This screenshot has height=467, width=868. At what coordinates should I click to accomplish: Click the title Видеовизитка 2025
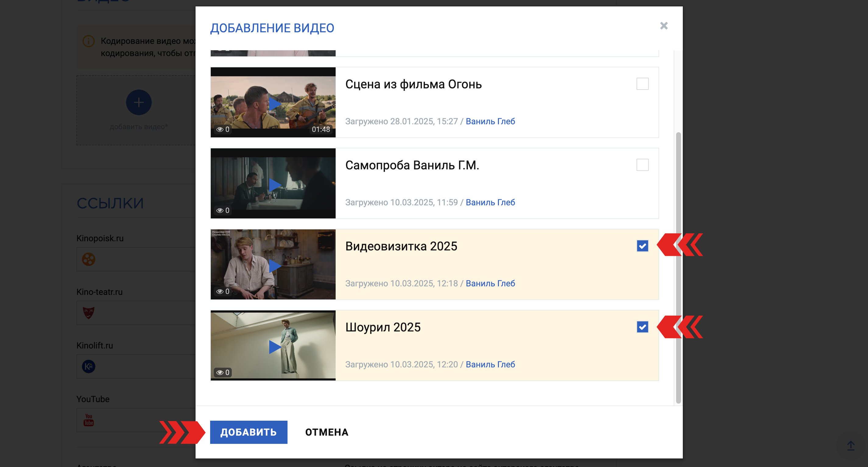(x=401, y=246)
